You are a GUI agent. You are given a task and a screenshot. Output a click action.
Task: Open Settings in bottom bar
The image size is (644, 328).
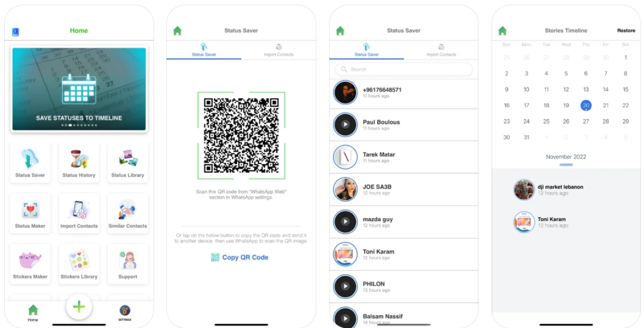click(125, 312)
